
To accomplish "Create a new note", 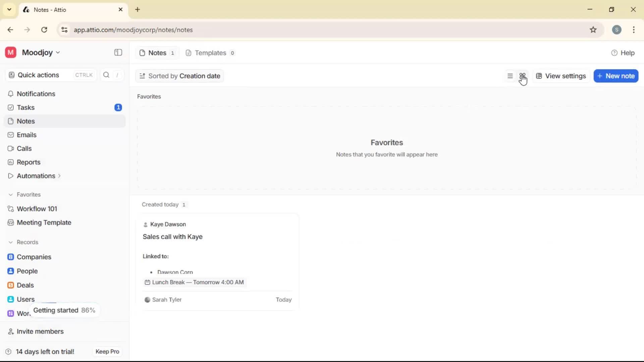I will click(x=616, y=76).
